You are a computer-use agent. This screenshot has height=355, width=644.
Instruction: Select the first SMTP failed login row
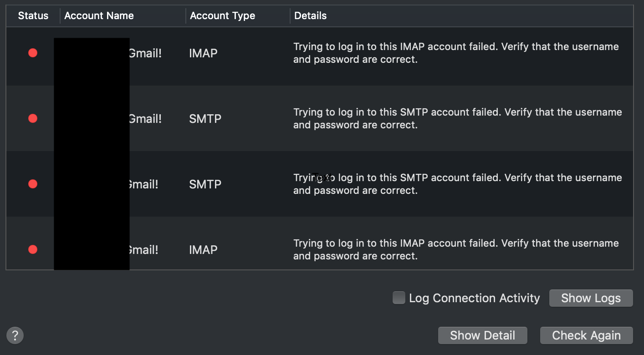(319, 118)
